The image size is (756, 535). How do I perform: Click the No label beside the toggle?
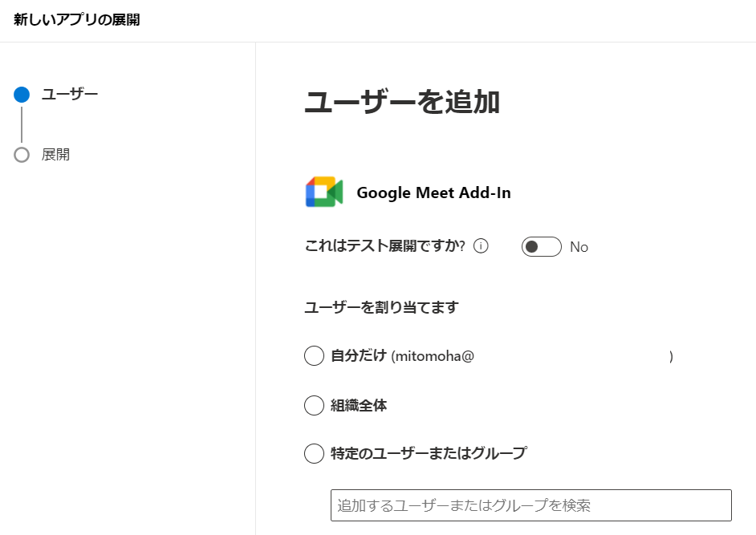[579, 247]
